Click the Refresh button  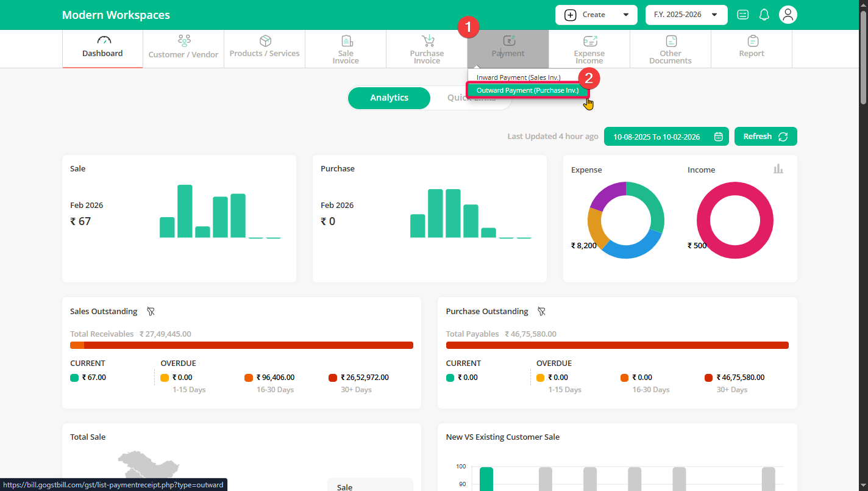point(765,137)
